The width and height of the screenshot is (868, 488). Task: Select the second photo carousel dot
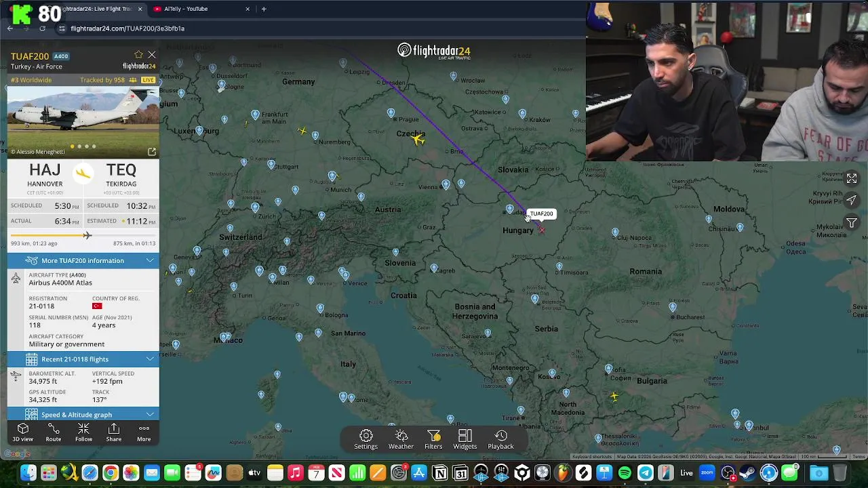pyautogui.click(x=79, y=146)
